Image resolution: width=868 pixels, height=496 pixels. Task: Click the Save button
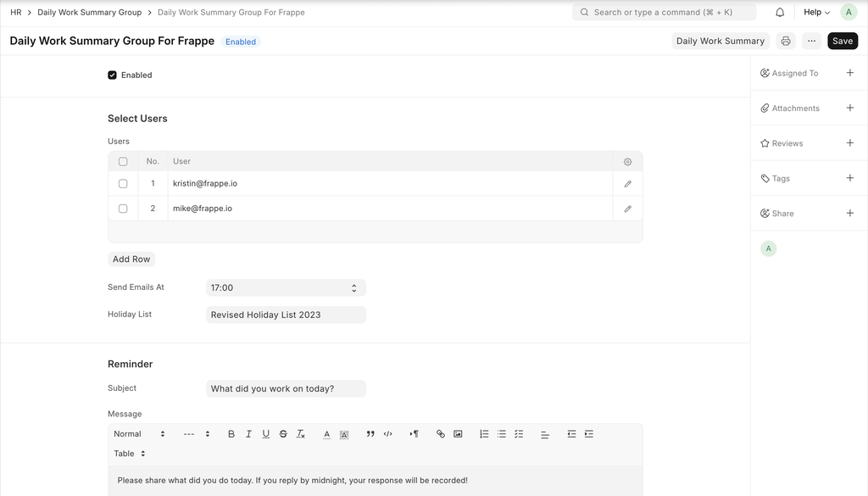coord(842,41)
